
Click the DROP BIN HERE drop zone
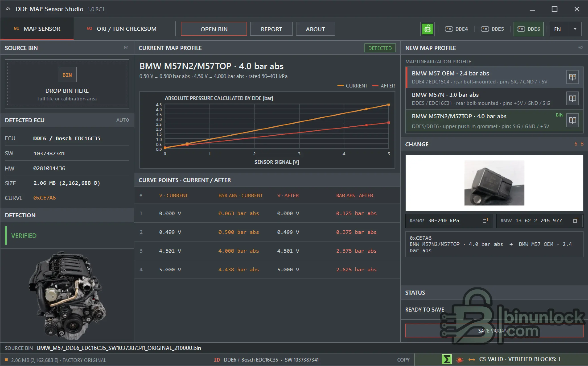pos(67,84)
